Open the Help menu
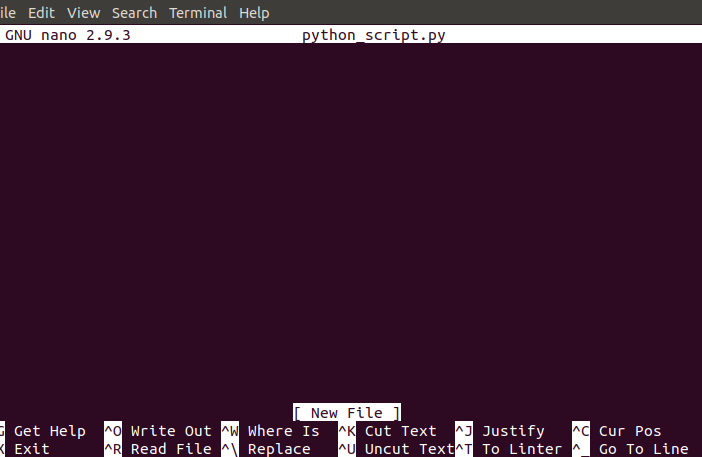This screenshot has height=457, width=702. (254, 13)
